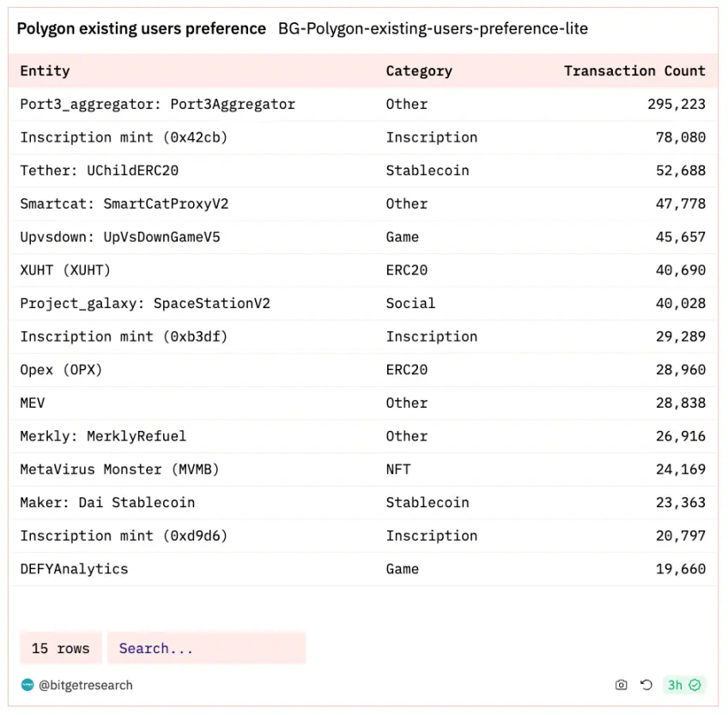Click the bitgetresearch avatar icon
The width and height of the screenshot is (728, 715).
[x=27, y=685]
